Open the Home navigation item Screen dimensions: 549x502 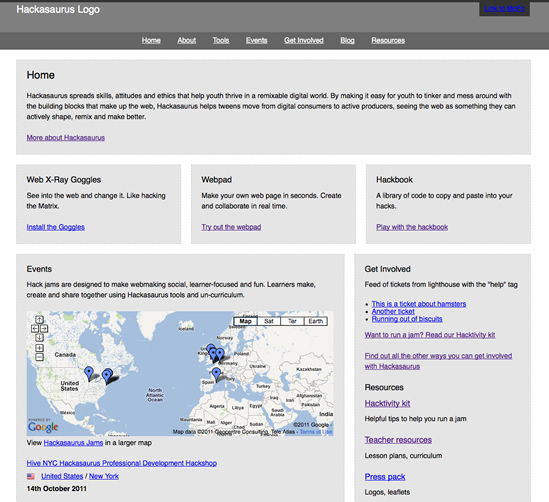coord(151,40)
